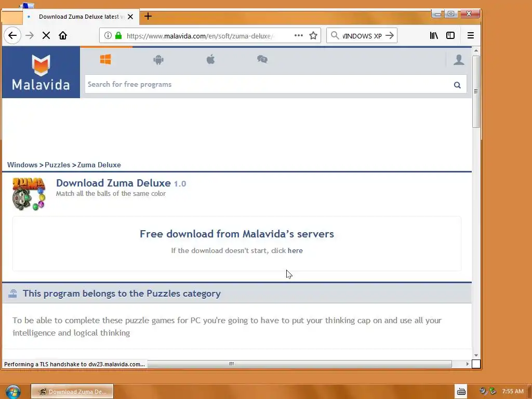Show site information via the info icon
The height and width of the screenshot is (399, 532).
108,35
